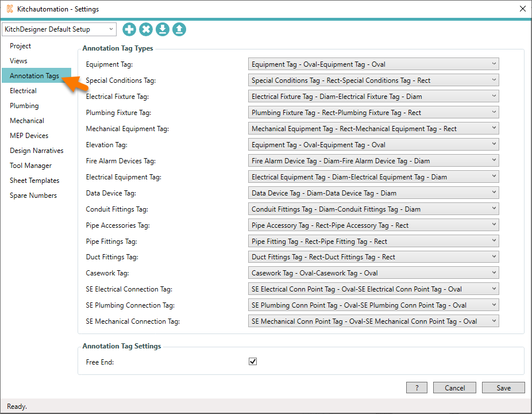532x414 pixels.
Task: Open the Plumbing Fixture Tag dropdown
Action: (373, 112)
